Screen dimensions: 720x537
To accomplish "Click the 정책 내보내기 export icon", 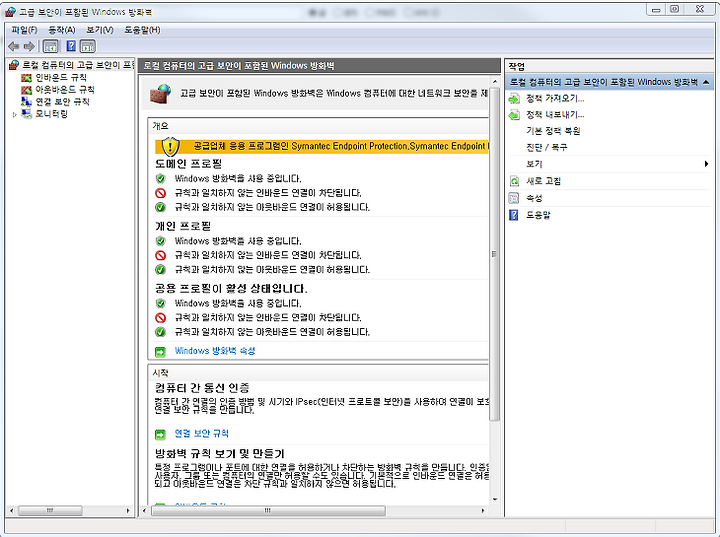I will click(x=514, y=115).
